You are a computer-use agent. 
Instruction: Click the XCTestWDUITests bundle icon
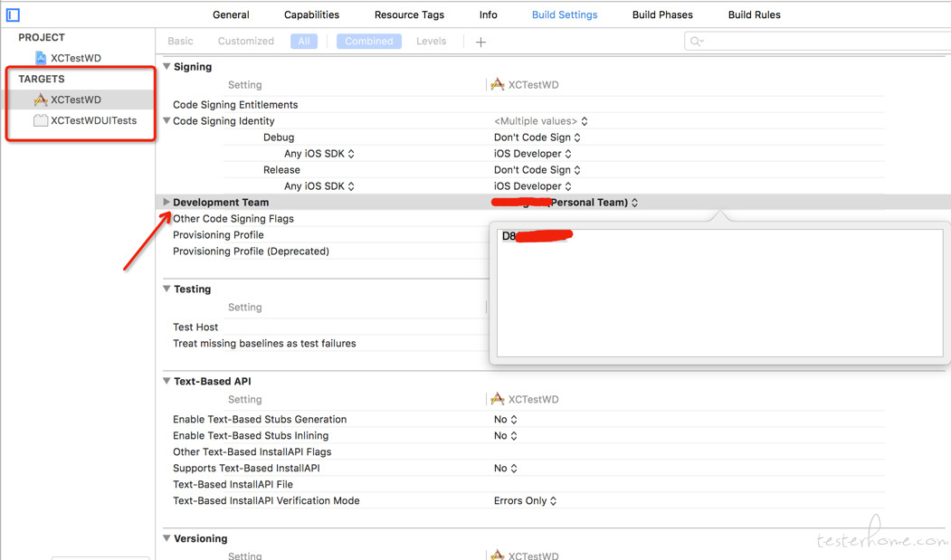pos(41,120)
